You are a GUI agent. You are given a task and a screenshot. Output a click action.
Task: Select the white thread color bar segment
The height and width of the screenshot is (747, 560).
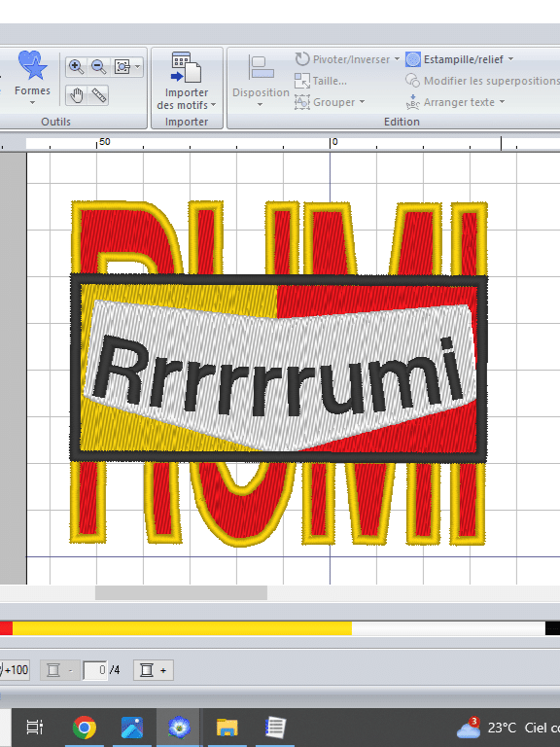[x=448, y=628]
